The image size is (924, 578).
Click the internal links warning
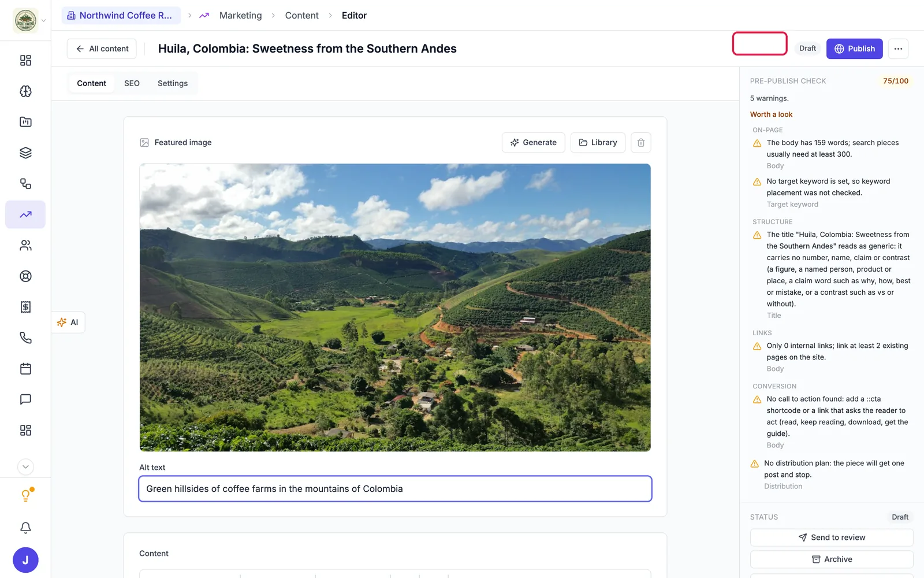tap(832, 357)
